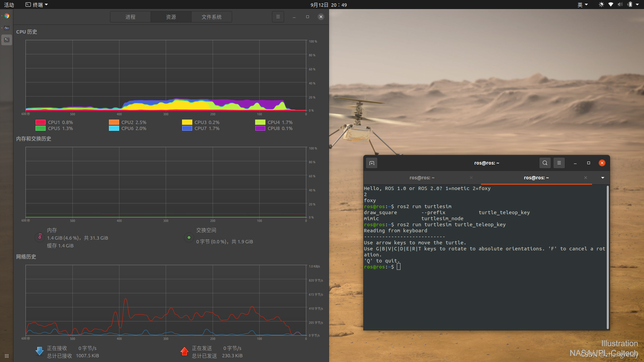Click the CPU1 red color swatch
The height and width of the screenshot is (362, 644).
pos(41,122)
